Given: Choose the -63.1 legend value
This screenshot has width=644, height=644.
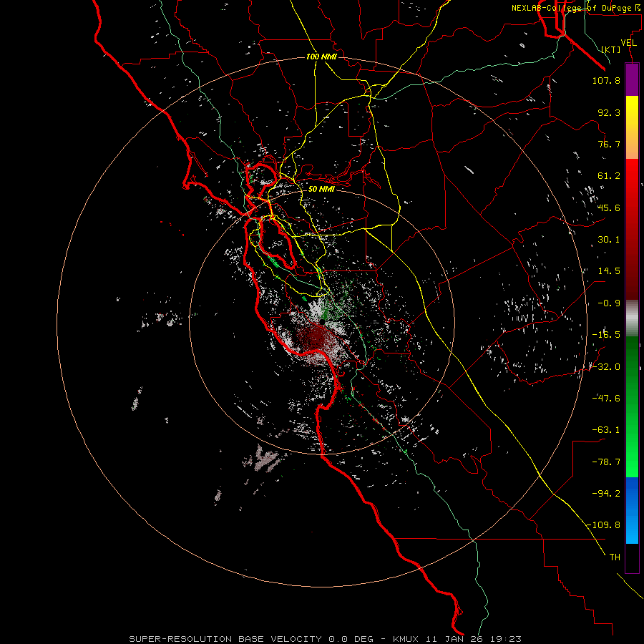Looking at the screenshot, I should pos(606,430).
